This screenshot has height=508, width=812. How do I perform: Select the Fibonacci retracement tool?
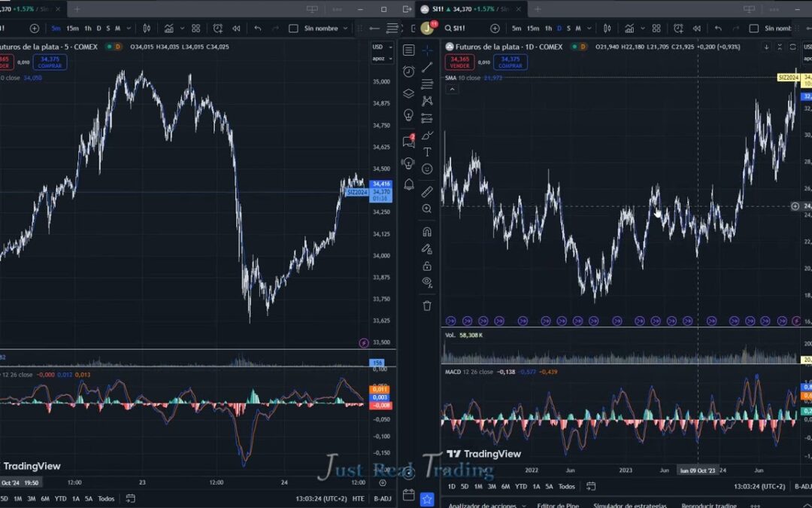428,84
